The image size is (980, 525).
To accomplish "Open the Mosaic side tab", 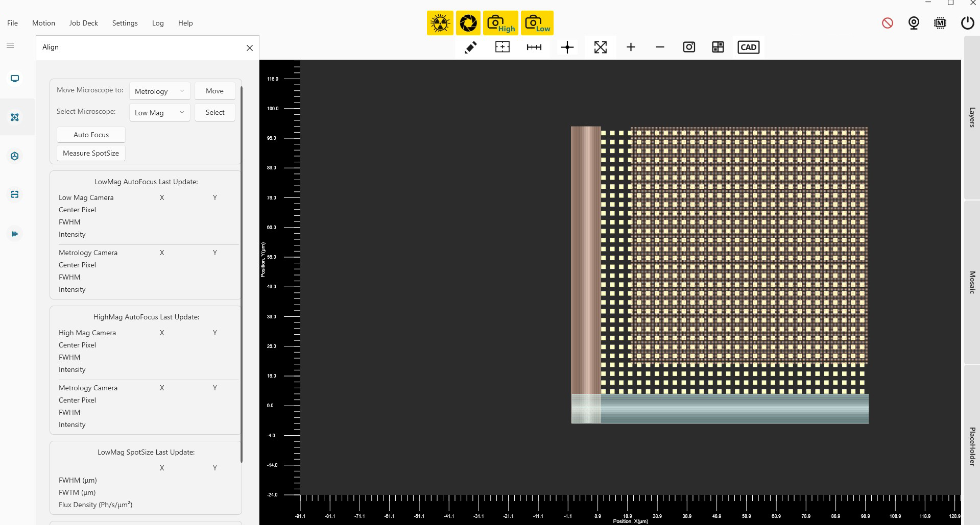I will pos(972,282).
